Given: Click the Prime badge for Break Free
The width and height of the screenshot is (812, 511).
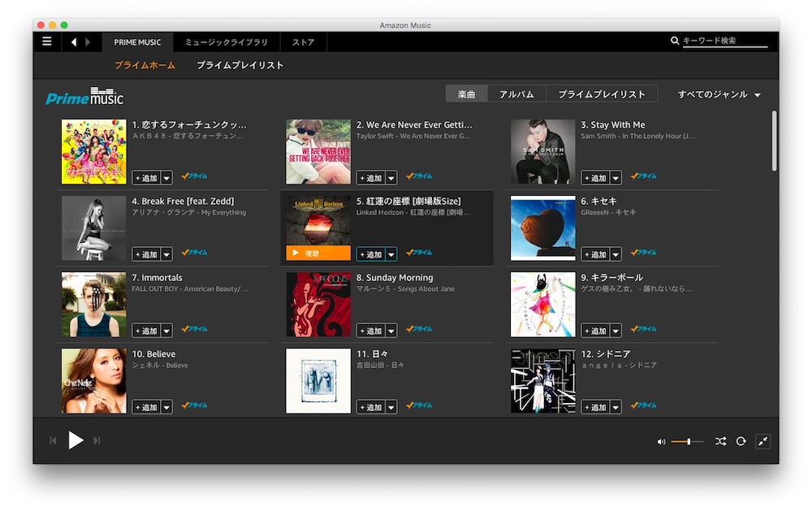Looking at the screenshot, I should pos(195,253).
